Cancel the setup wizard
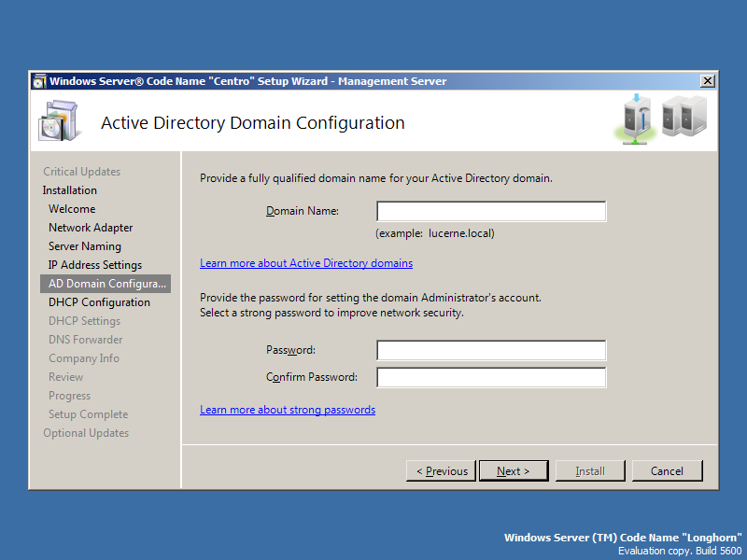747x560 pixels. point(667,471)
